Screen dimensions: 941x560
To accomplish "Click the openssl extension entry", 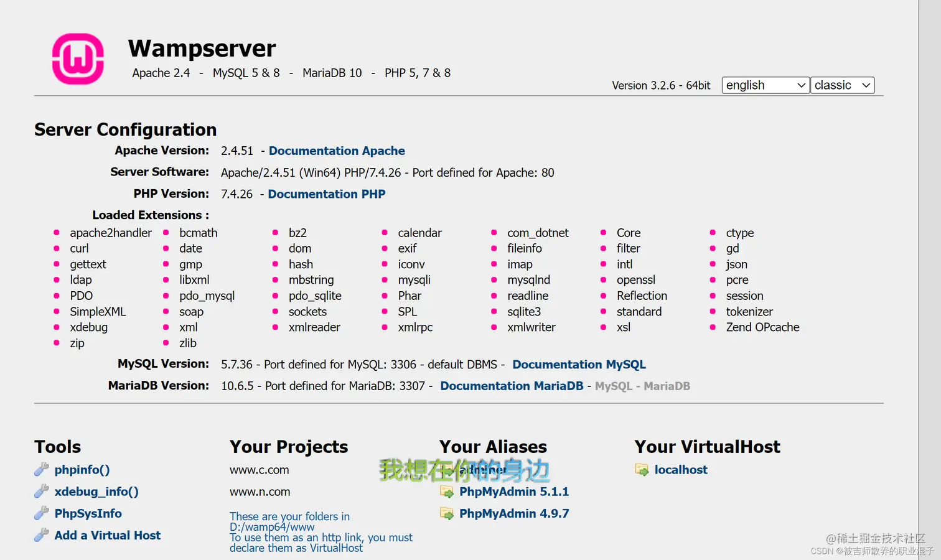I will 636,280.
